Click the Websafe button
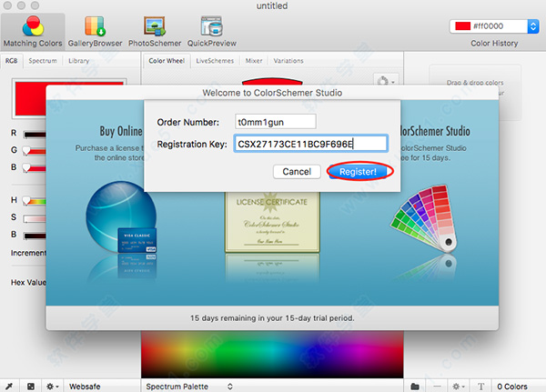546x392 pixels. (85, 387)
